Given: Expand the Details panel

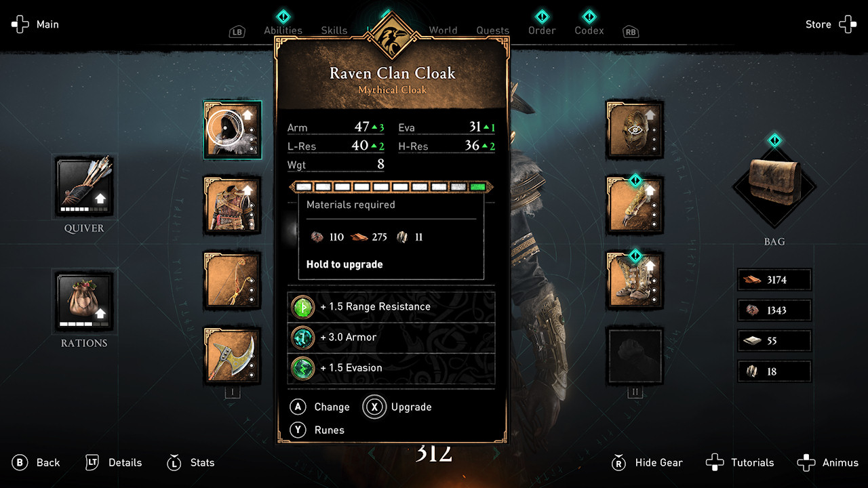Looking at the screenshot, I should pos(114,463).
